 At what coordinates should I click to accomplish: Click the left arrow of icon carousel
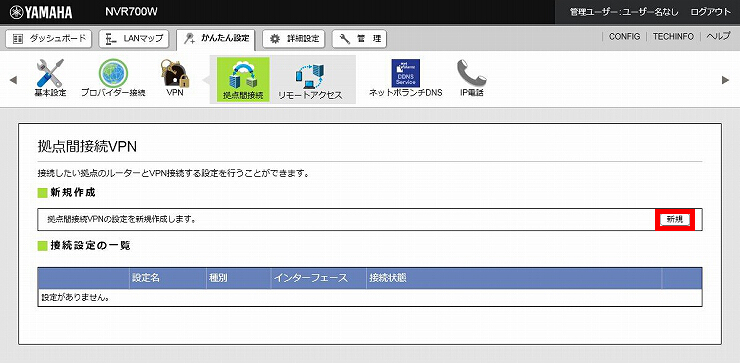tap(13, 80)
